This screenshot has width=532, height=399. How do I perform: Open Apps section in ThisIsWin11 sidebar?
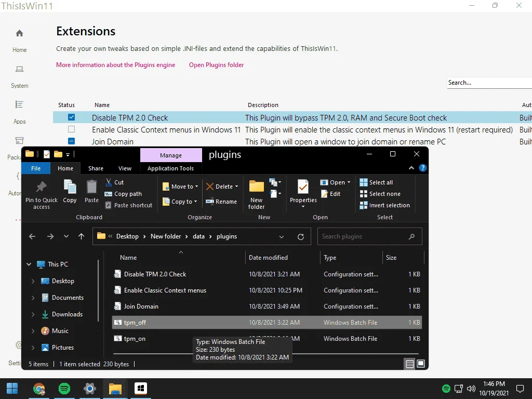coord(19,113)
